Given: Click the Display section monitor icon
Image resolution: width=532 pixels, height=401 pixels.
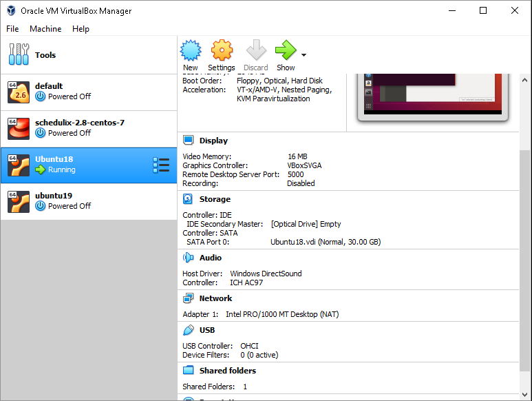Looking at the screenshot, I should coord(189,141).
